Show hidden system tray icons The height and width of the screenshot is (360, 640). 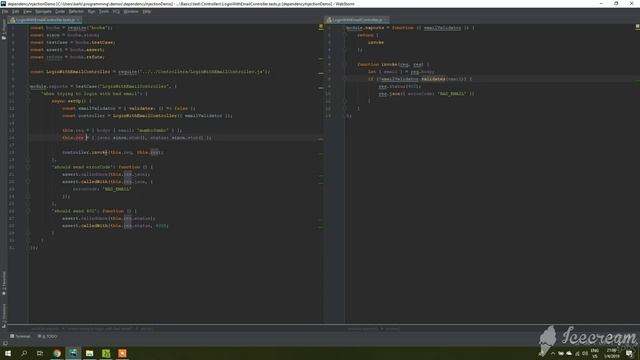553,353
